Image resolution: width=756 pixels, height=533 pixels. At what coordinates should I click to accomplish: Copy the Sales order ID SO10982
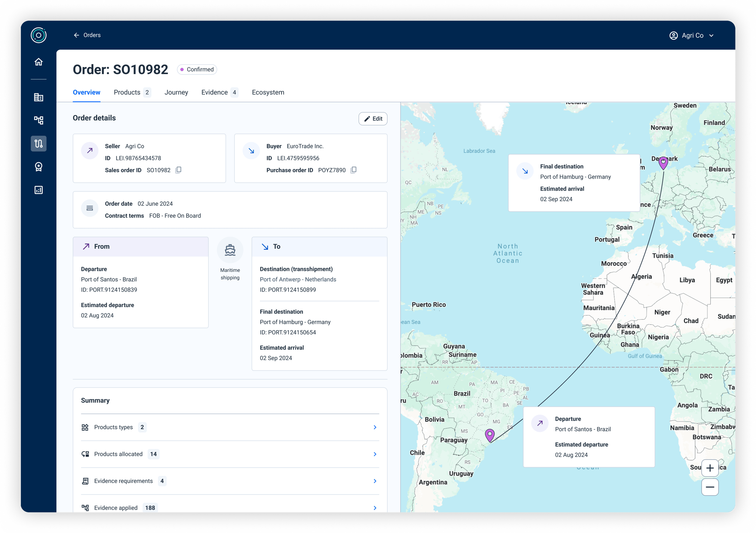(x=178, y=170)
